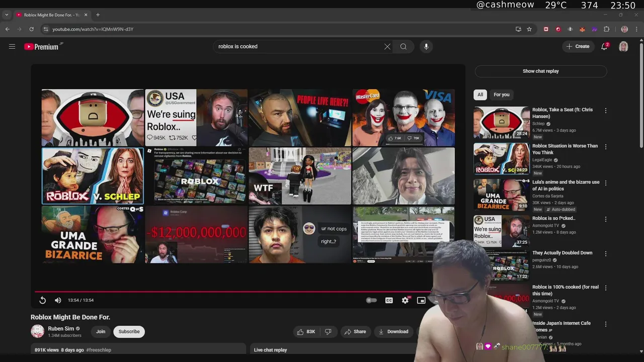Open options for 'Roblox, Take a Seat' video
The image size is (644, 362).
coord(606,111)
